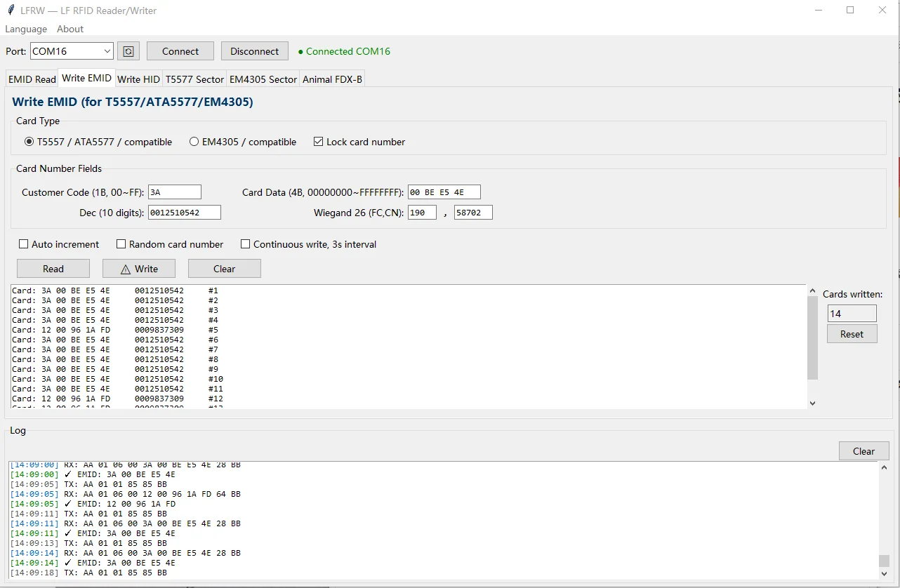Viewport: 900px width, 588px height.
Task: Click the card list scroll down arrow
Action: [x=813, y=403]
